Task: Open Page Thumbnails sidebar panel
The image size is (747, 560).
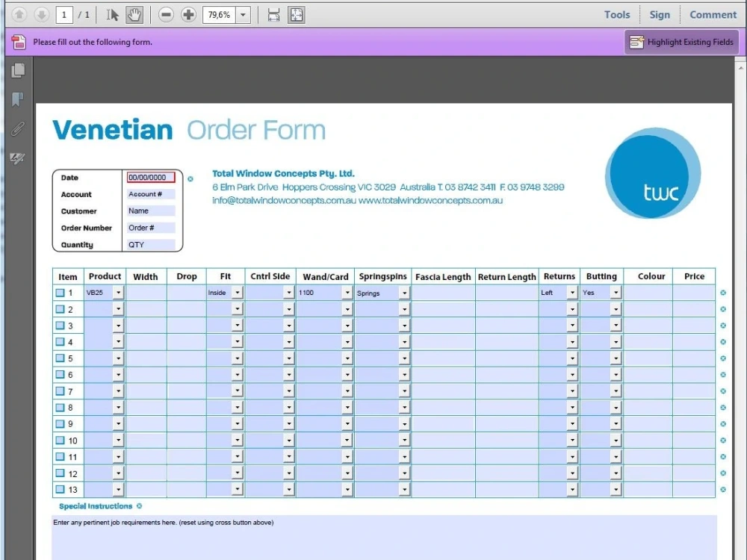Action: (18, 70)
